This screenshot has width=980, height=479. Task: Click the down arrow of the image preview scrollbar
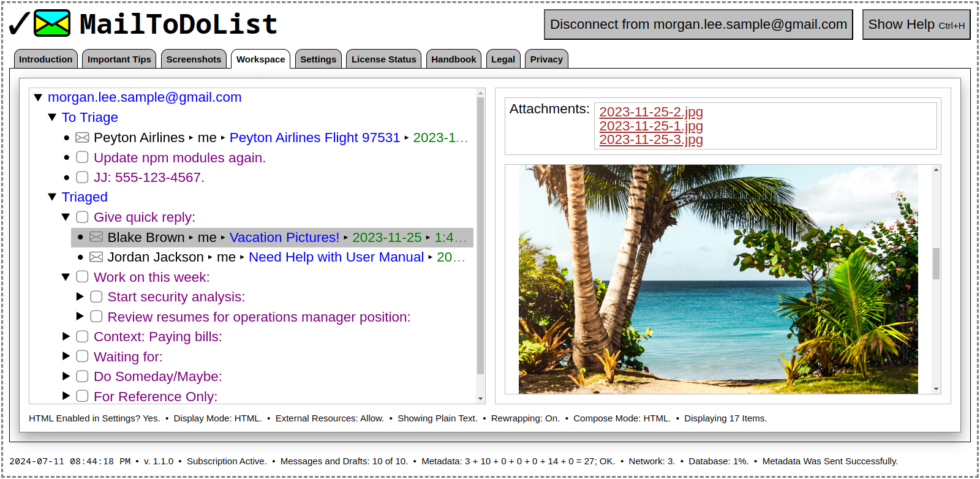tap(936, 389)
